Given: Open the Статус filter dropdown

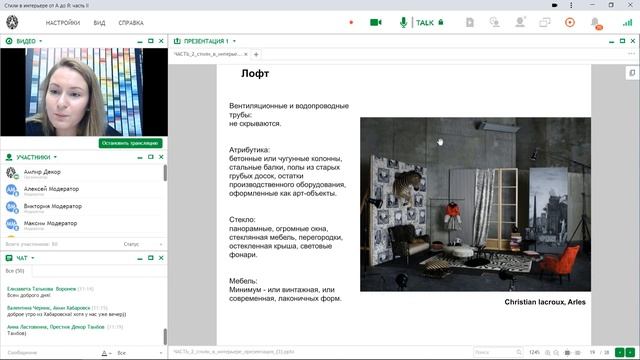Looking at the screenshot, I should (x=143, y=244).
